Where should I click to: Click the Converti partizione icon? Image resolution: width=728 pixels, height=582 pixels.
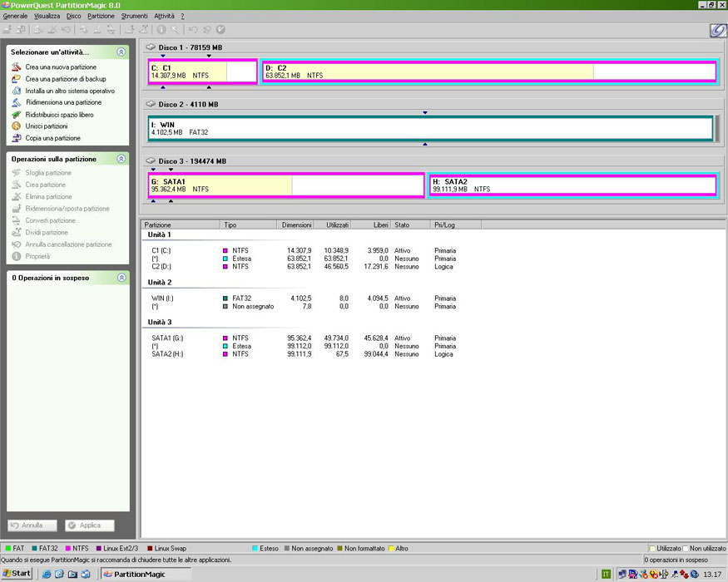(17, 220)
